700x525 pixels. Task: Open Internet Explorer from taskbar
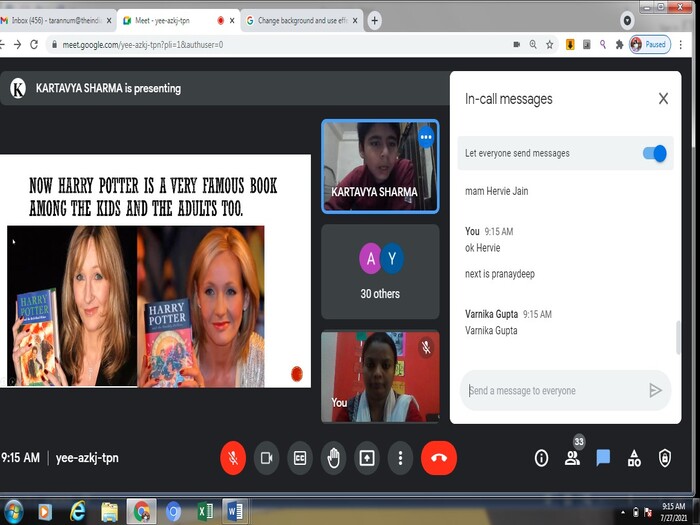click(78, 512)
